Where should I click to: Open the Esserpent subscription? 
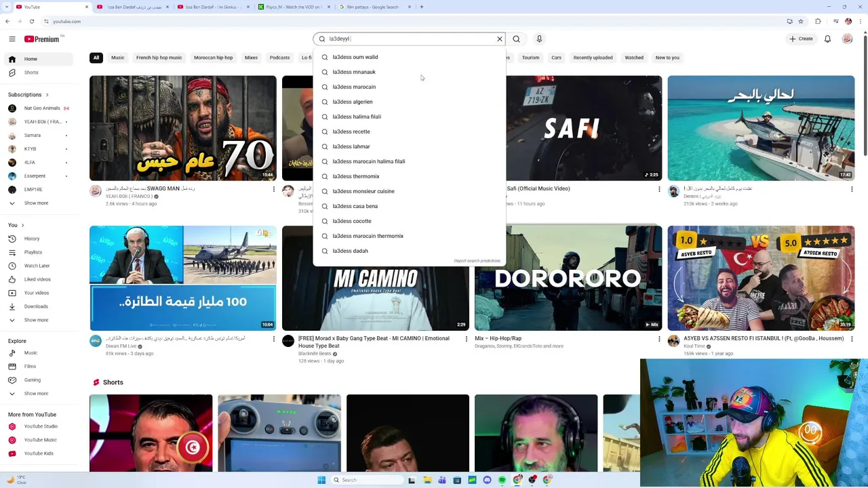(x=39, y=176)
